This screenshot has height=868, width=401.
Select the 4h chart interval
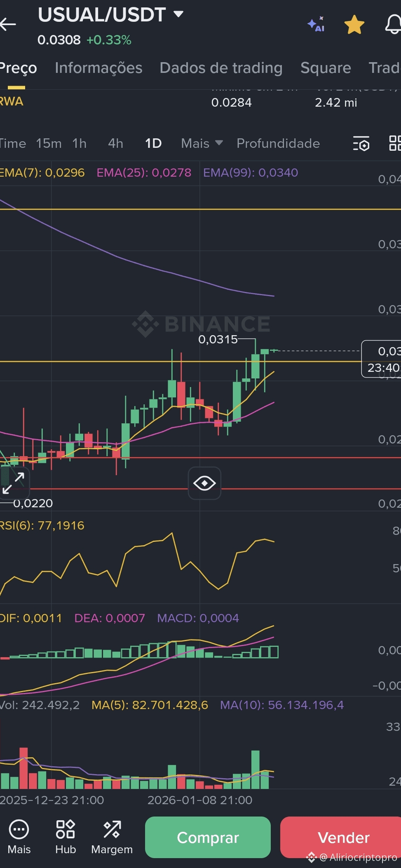(115, 144)
